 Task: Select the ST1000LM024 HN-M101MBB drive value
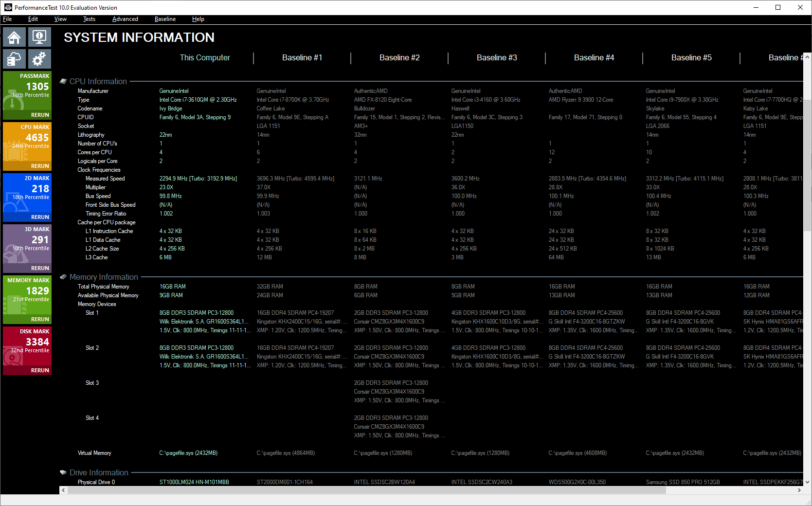tap(194, 482)
